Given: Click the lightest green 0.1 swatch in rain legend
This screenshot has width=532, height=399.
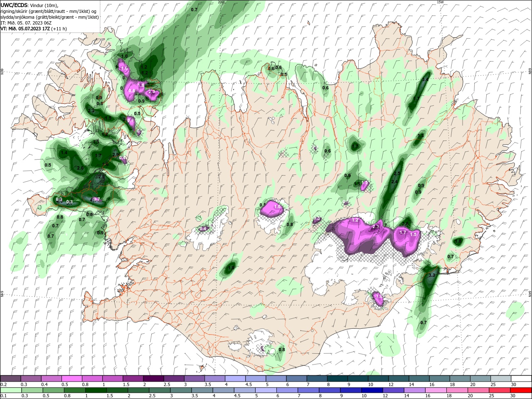Looking at the screenshot, I should click(x=10, y=390).
